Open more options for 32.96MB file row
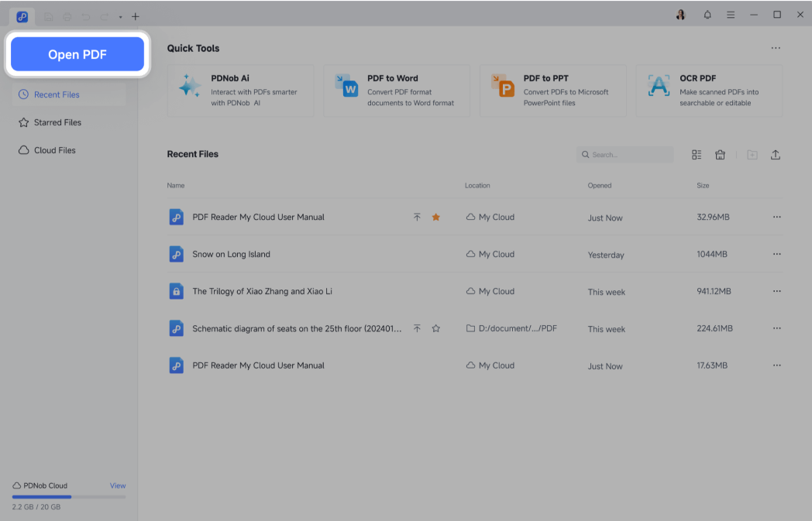812x521 pixels. coord(777,218)
